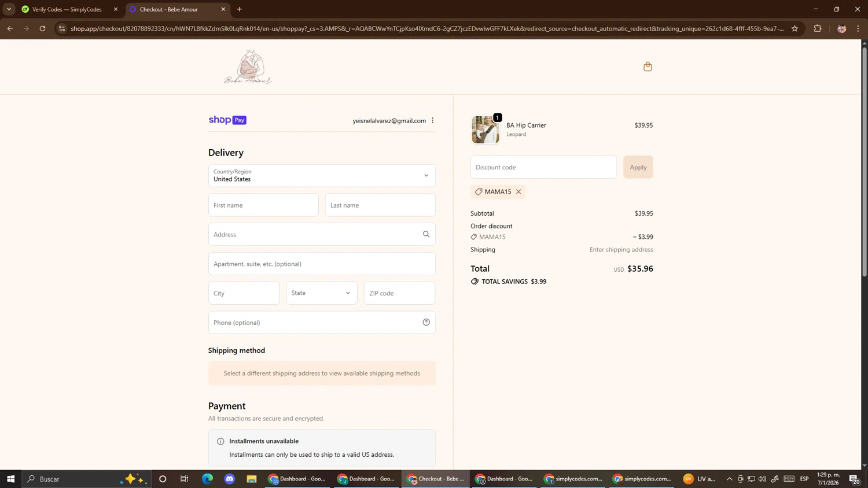This screenshot has height=488, width=868.
Task: Reload the checkout page
Action: pyautogui.click(x=42, y=28)
